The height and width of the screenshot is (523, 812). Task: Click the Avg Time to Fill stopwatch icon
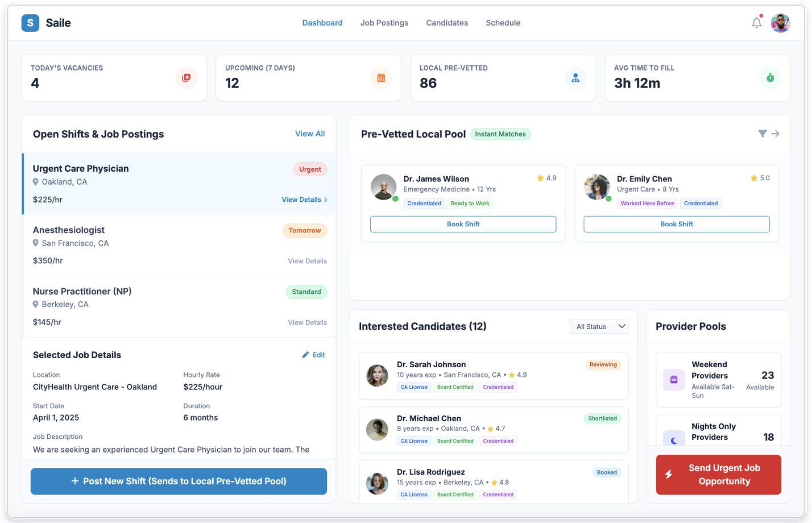point(770,78)
